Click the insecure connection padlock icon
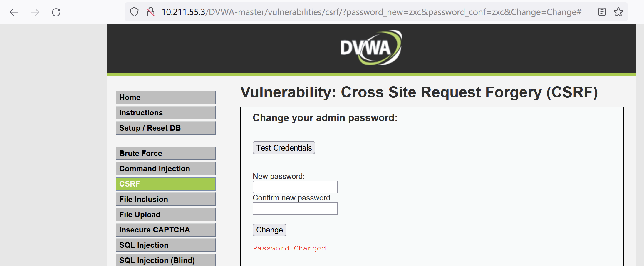 (151, 12)
